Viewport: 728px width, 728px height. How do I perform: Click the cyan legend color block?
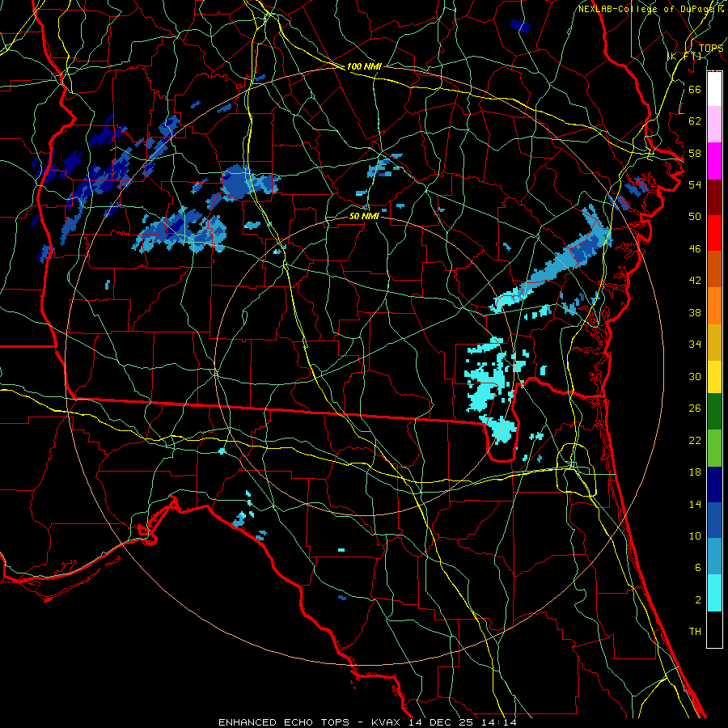[x=714, y=593]
